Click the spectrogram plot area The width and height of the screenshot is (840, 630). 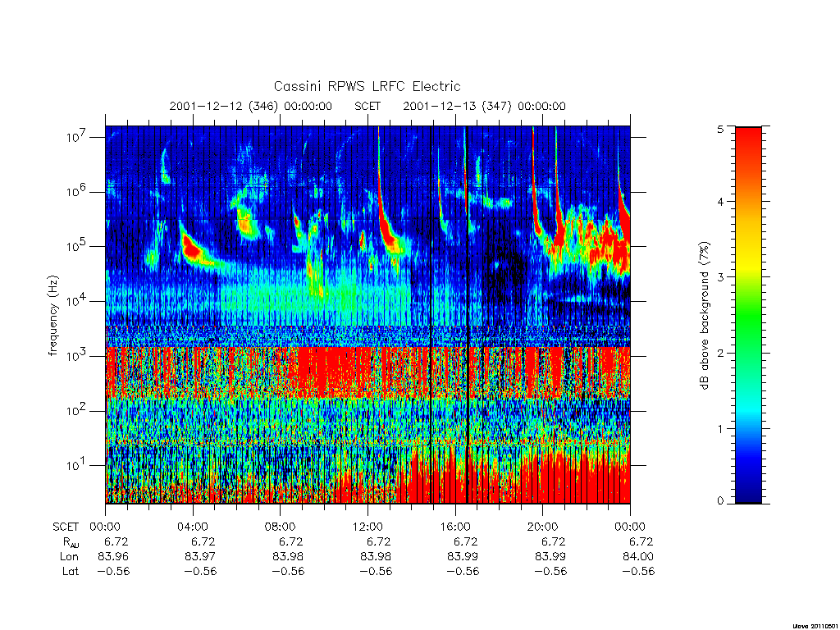pos(367,315)
